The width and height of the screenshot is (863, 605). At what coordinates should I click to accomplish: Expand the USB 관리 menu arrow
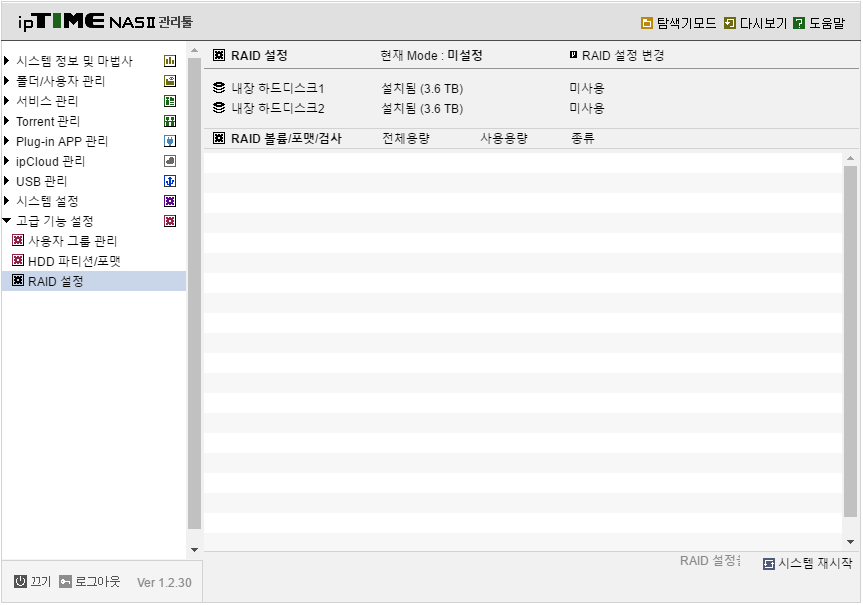coord(7,180)
